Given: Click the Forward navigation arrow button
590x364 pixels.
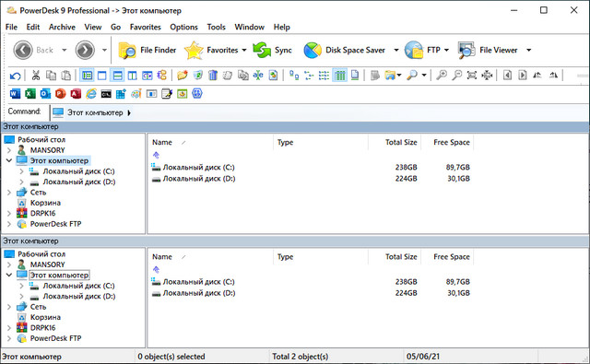Looking at the screenshot, I should click(85, 50).
